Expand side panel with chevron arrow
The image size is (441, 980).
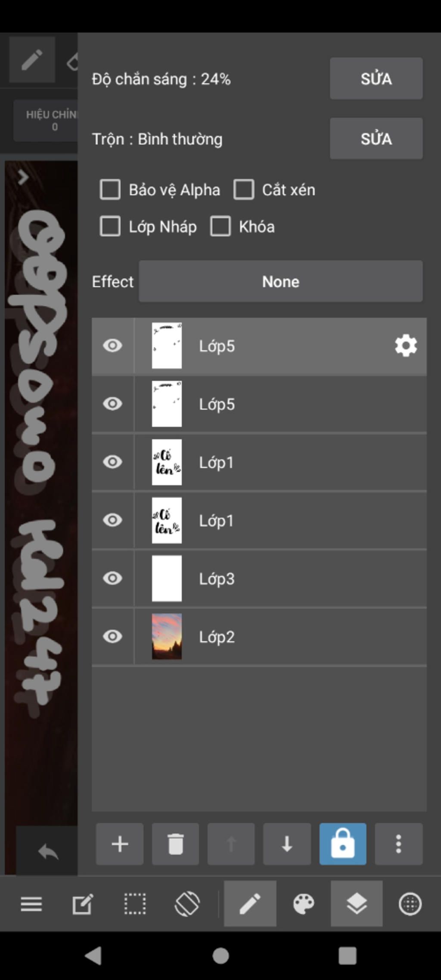coord(23,177)
